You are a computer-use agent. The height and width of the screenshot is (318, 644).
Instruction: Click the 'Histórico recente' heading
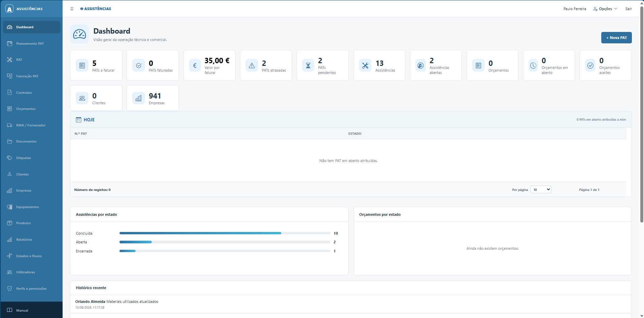(x=91, y=288)
